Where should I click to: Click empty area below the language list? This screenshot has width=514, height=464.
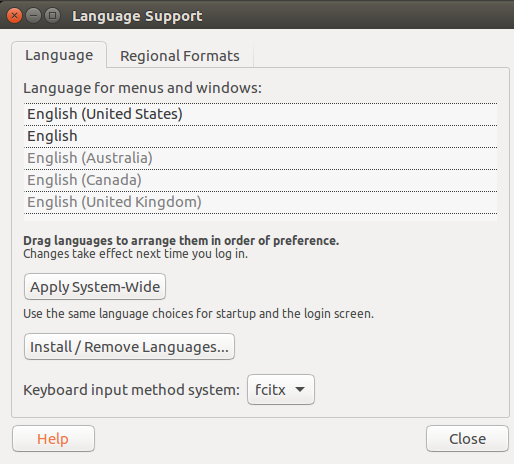[260, 217]
